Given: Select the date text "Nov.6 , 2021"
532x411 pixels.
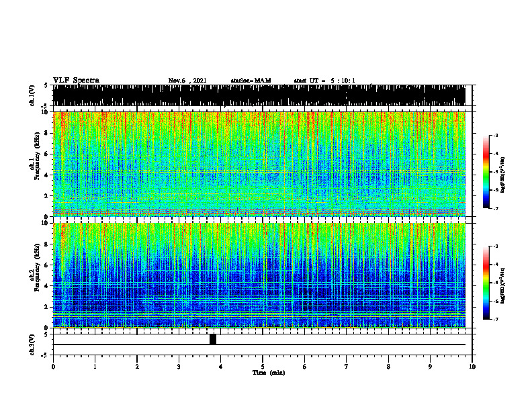Looking at the screenshot, I should coord(187,81).
